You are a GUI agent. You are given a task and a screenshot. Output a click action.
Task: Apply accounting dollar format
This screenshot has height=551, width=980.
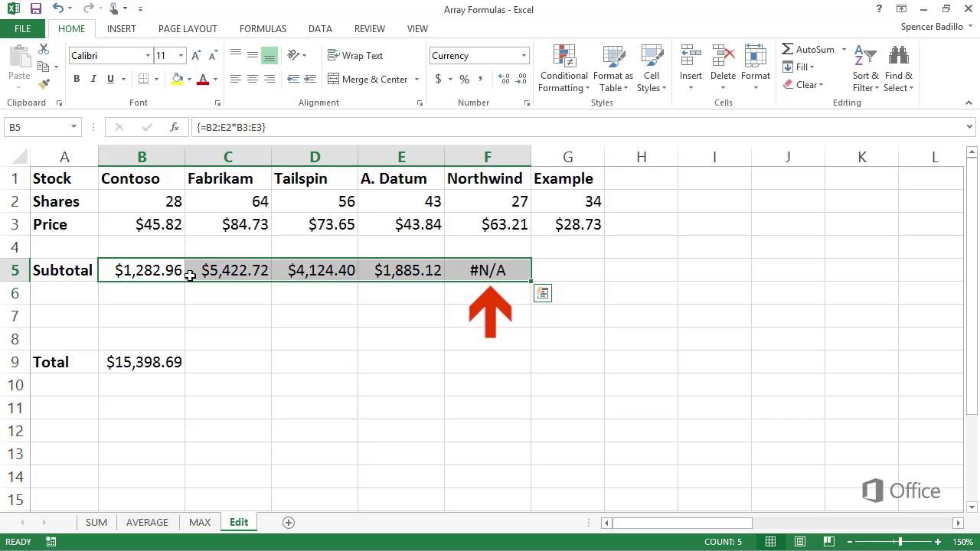pyautogui.click(x=438, y=79)
